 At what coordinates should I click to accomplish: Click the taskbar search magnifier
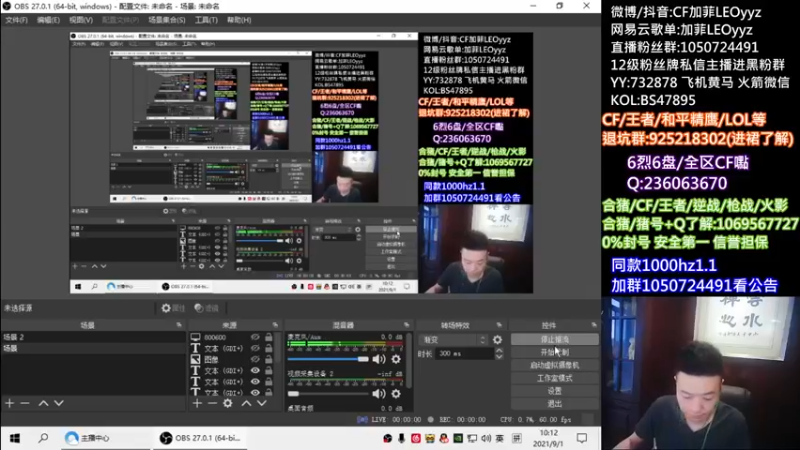[x=43, y=438]
